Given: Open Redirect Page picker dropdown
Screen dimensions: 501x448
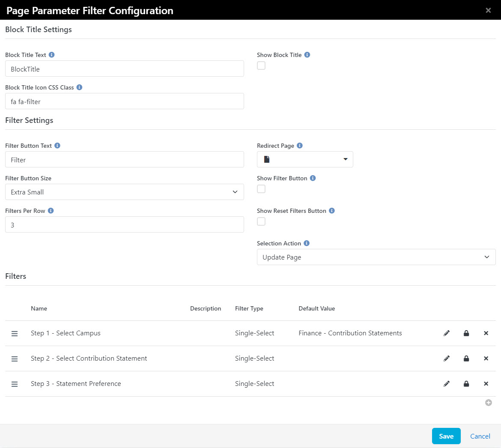Looking at the screenshot, I should coord(305,159).
